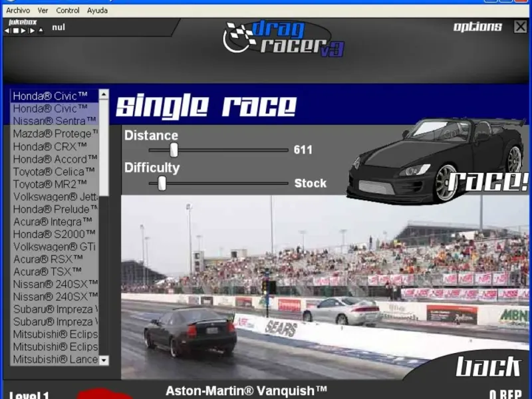
Task: Open the Ayuda menu
Action: pos(97,11)
